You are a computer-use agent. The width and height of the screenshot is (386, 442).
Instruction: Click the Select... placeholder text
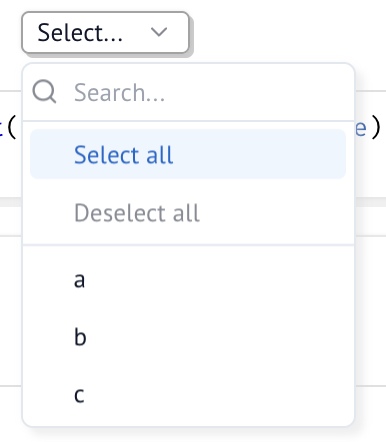pyautogui.click(x=80, y=33)
